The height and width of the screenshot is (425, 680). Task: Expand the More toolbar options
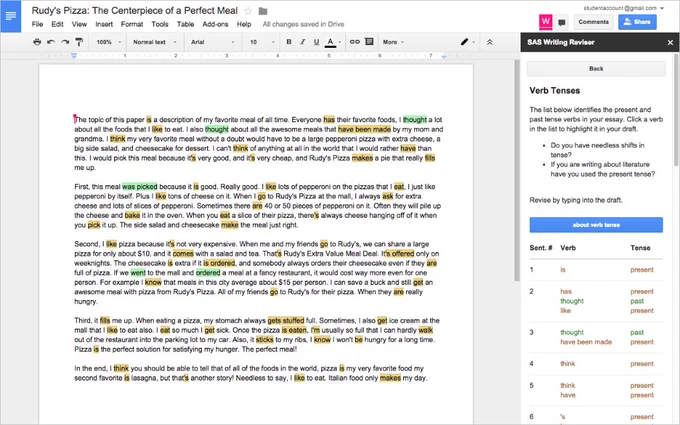click(x=393, y=42)
